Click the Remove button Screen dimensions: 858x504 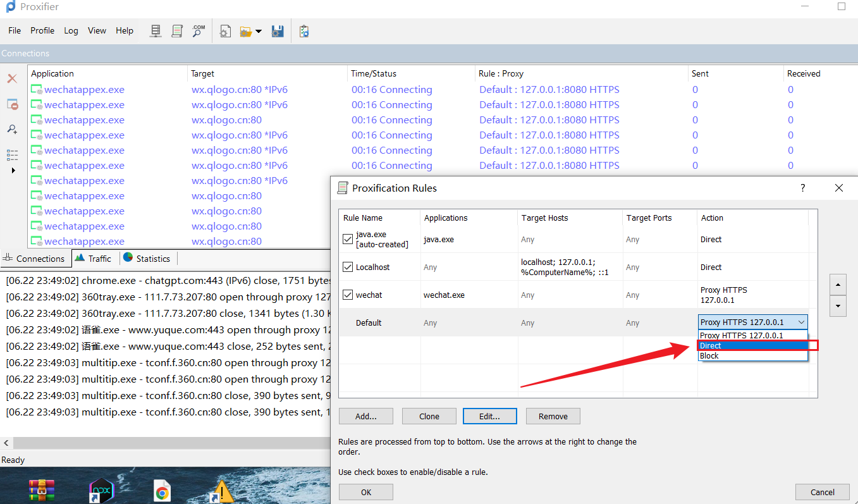(553, 416)
